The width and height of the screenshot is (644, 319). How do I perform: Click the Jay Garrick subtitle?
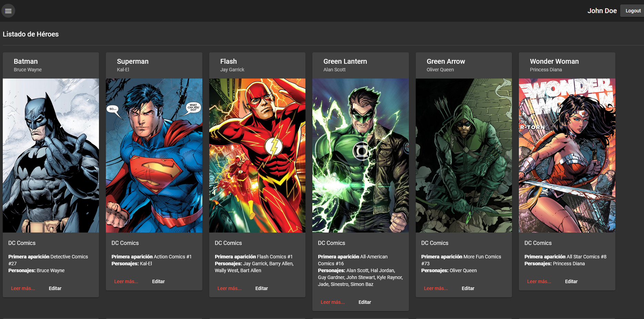pyautogui.click(x=232, y=70)
